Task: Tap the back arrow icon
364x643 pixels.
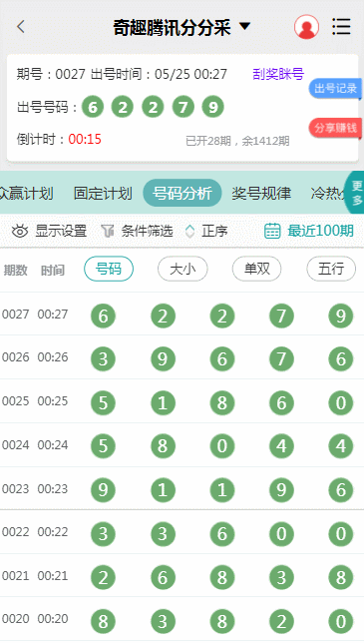Action: [21, 27]
